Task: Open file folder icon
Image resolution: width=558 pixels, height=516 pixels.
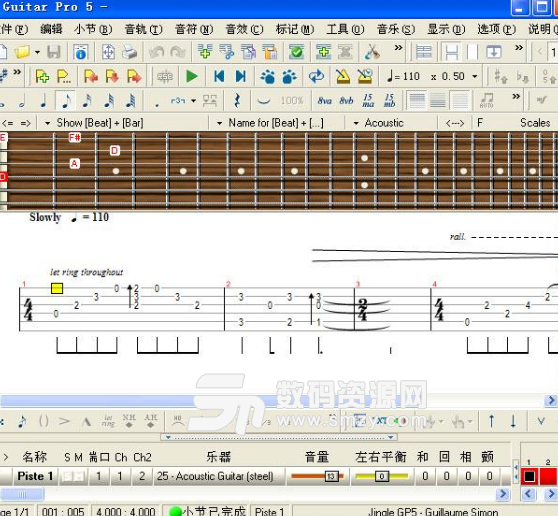Action: (22, 52)
